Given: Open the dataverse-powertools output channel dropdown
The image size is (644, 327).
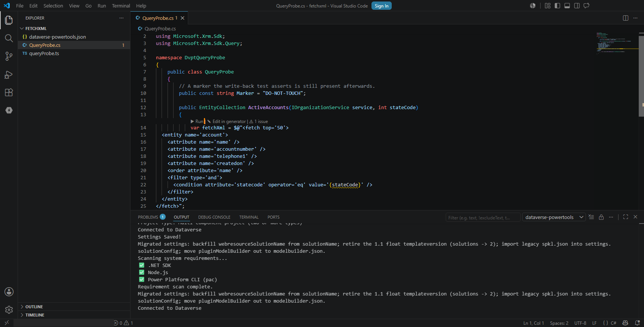Looking at the screenshot, I should [x=554, y=217].
